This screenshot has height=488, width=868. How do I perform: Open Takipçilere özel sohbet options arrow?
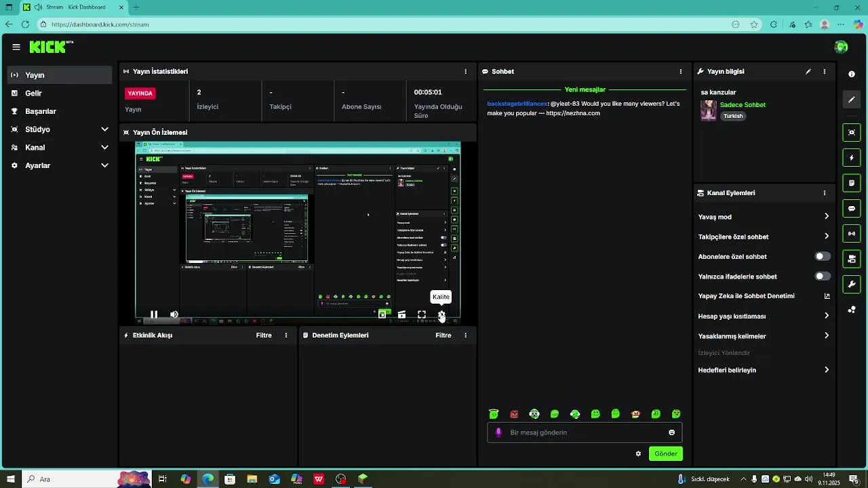point(827,237)
